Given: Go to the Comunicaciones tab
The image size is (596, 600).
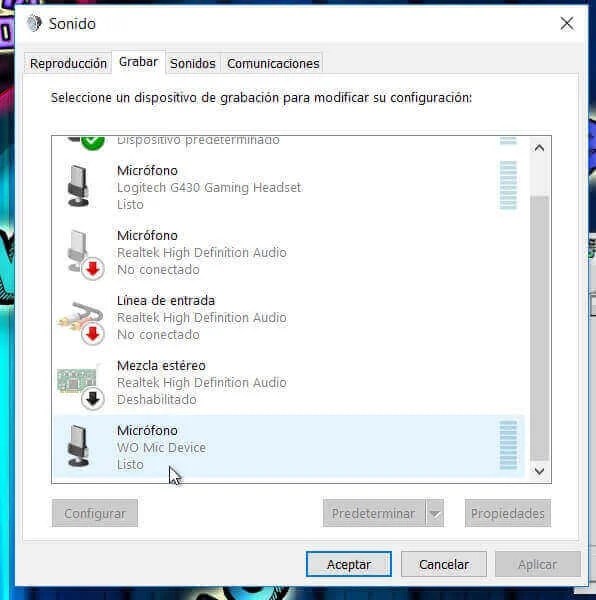Looking at the screenshot, I should pos(273,64).
